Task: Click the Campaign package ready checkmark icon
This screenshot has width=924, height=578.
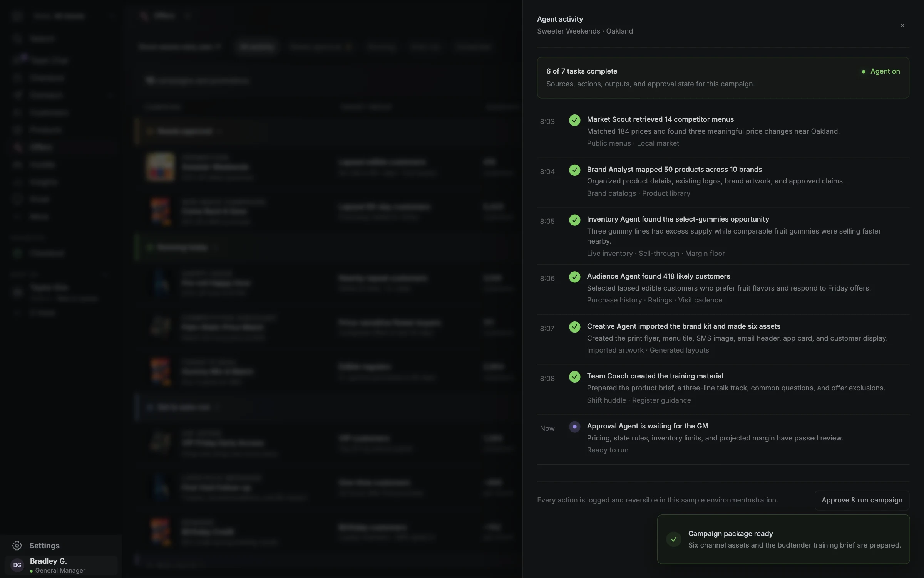Action: (673, 539)
